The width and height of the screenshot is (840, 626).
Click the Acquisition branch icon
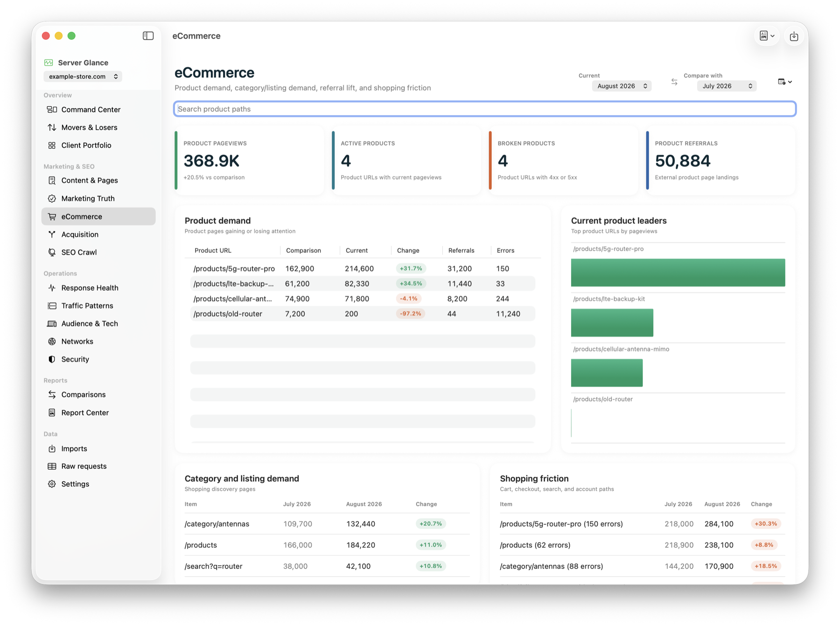52,234
